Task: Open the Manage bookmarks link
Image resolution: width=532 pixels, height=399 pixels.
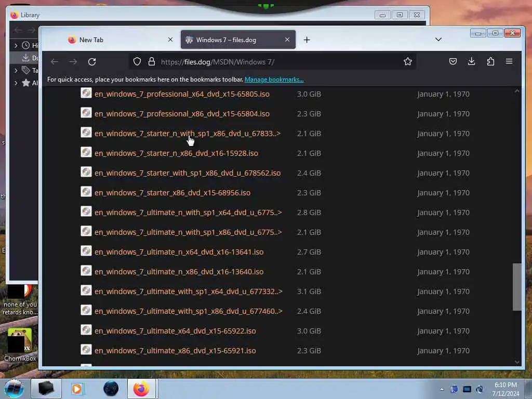Action: pyautogui.click(x=274, y=79)
